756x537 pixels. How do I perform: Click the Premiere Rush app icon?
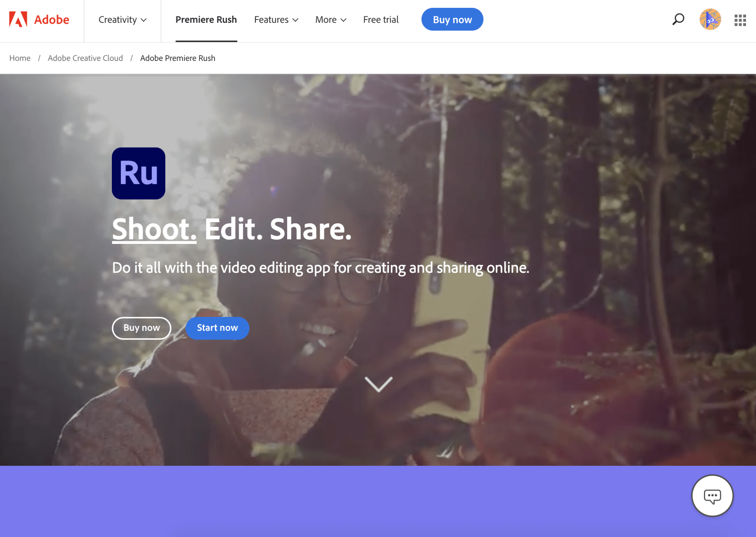tap(138, 173)
